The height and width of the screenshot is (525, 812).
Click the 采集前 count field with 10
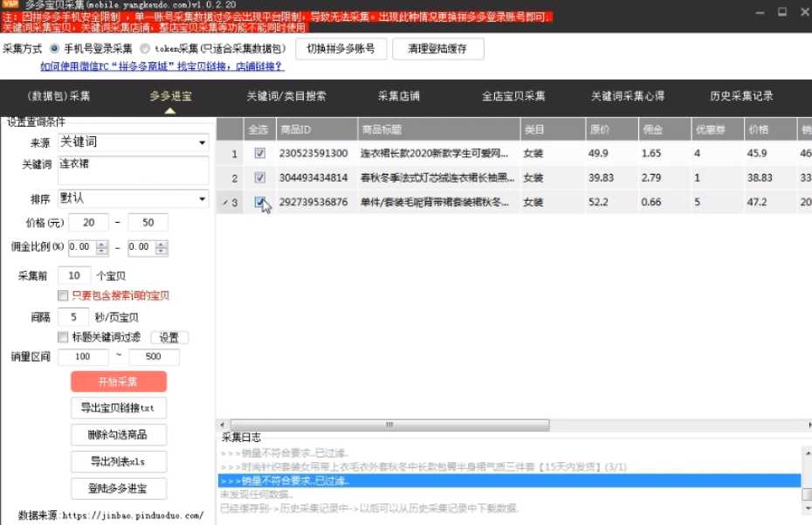74,276
